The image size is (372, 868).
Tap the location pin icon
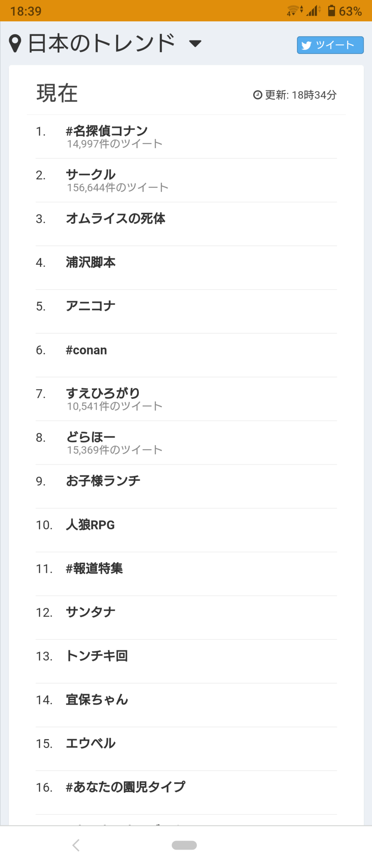pyautogui.click(x=15, y=44)
